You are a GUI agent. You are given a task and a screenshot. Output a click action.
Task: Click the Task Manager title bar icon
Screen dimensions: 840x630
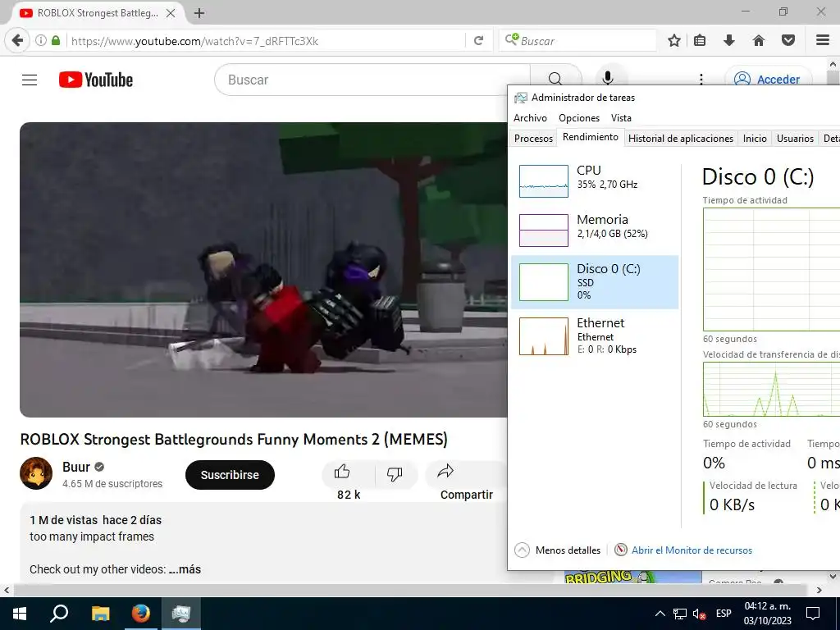(x=520, y=98)
